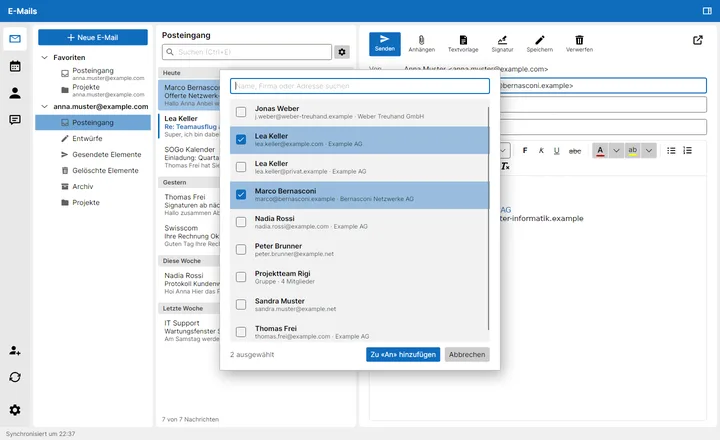The width and height of the screenshot is (720, 440).
Task: Open text color dropdown arrow
Action: 616,150
